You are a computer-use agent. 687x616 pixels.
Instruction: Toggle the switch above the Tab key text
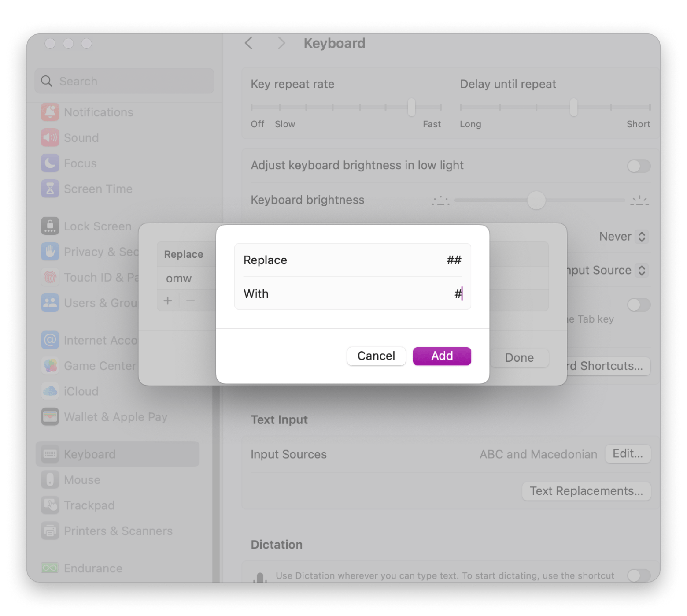pos(639,304)
